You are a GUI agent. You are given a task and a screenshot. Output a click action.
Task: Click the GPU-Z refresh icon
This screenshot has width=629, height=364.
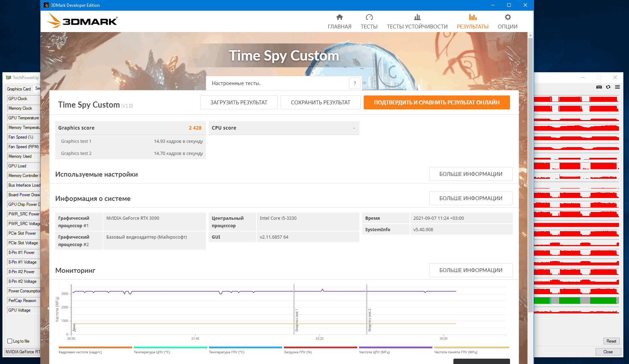[x=608, y=87]
